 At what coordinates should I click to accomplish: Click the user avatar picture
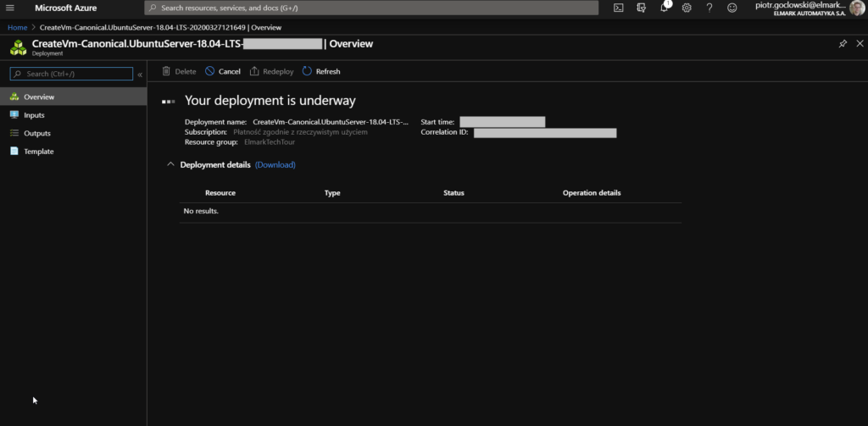[x=857, y=8]
